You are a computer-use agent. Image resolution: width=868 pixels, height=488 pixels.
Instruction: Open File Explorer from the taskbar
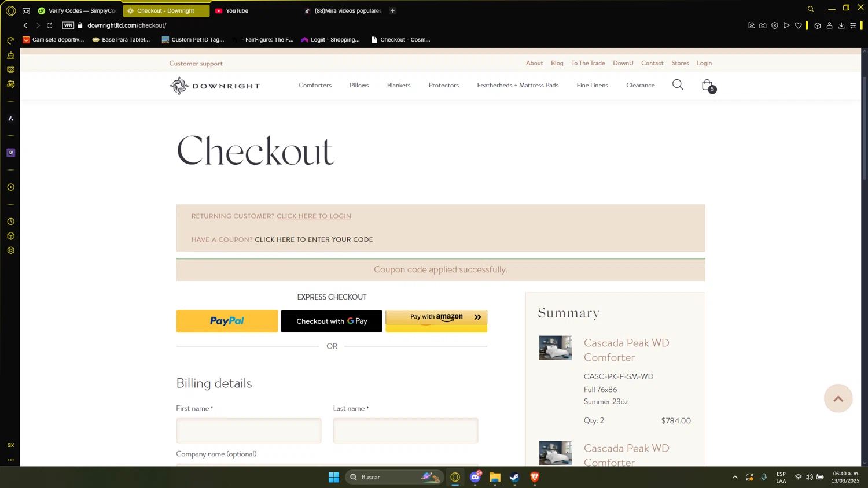(x=495, y=477)
